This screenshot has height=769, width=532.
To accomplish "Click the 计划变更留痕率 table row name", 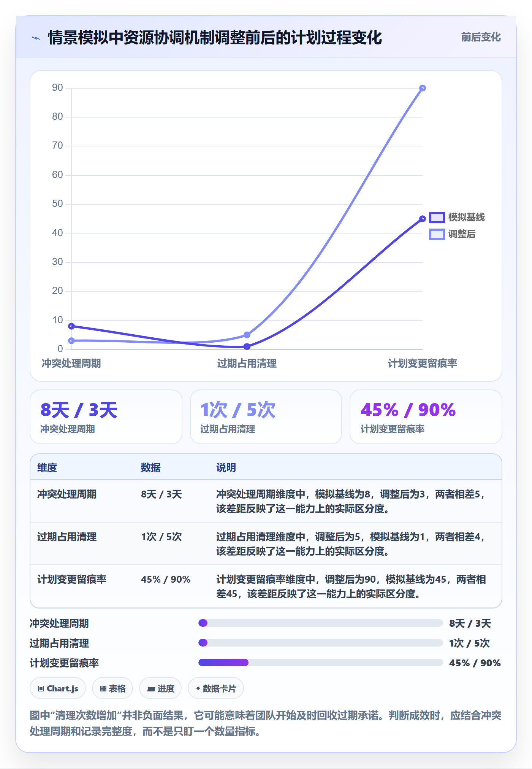I will 72,580.
